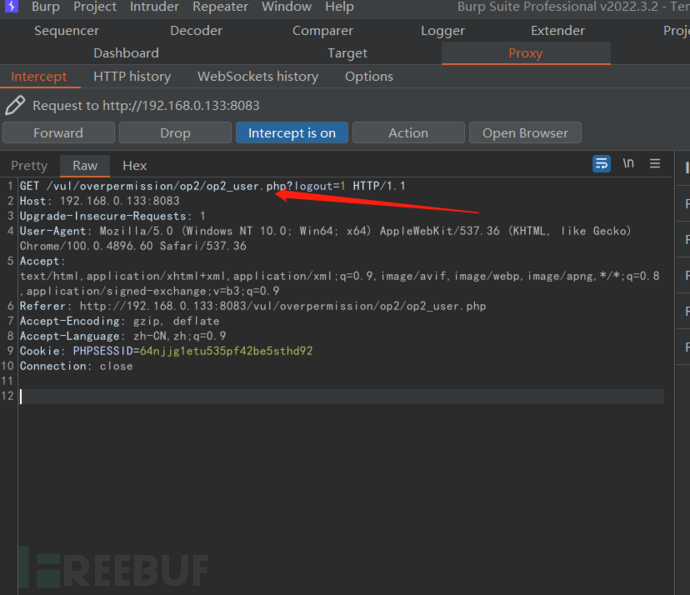
Task: Switch to the Logger tab
Action: coord(442,31)
